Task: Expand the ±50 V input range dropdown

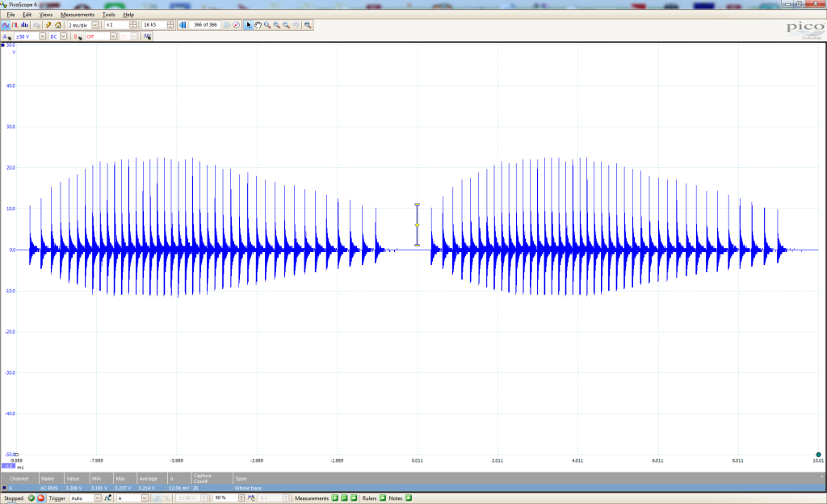Action: point(41,36)
